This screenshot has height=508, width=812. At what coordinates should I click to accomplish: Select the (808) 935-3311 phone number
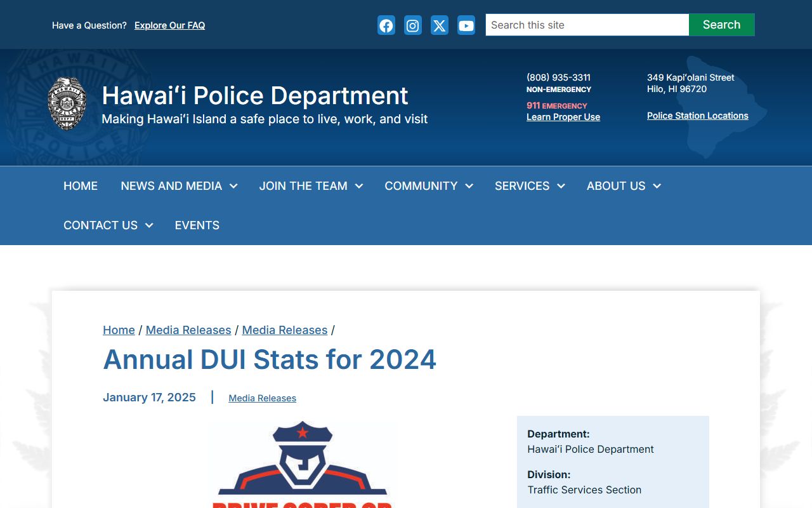(558, 77)
